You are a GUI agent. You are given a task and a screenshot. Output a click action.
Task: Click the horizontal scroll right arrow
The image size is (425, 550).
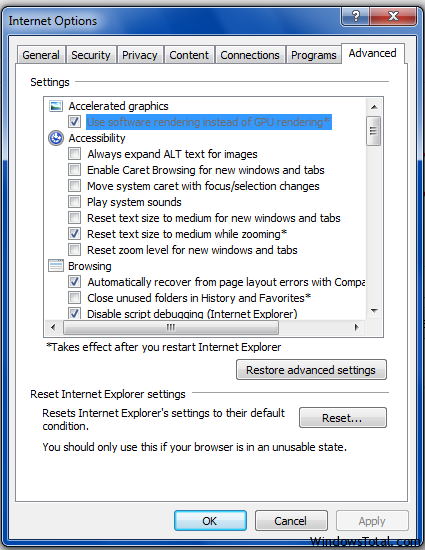click(357, 327)
